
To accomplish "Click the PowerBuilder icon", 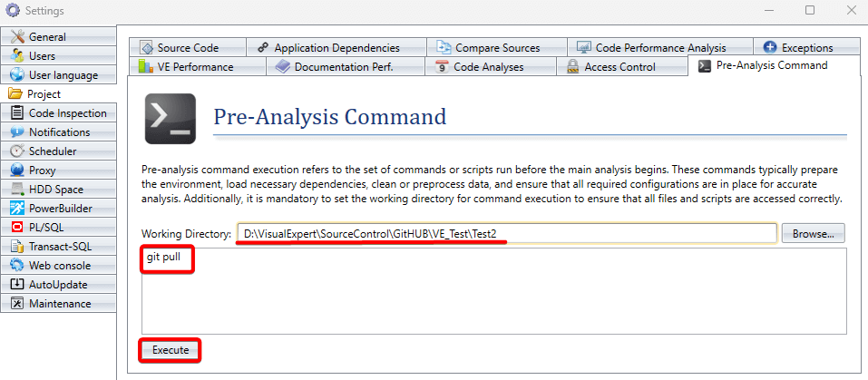I will [x=18, y=209].
